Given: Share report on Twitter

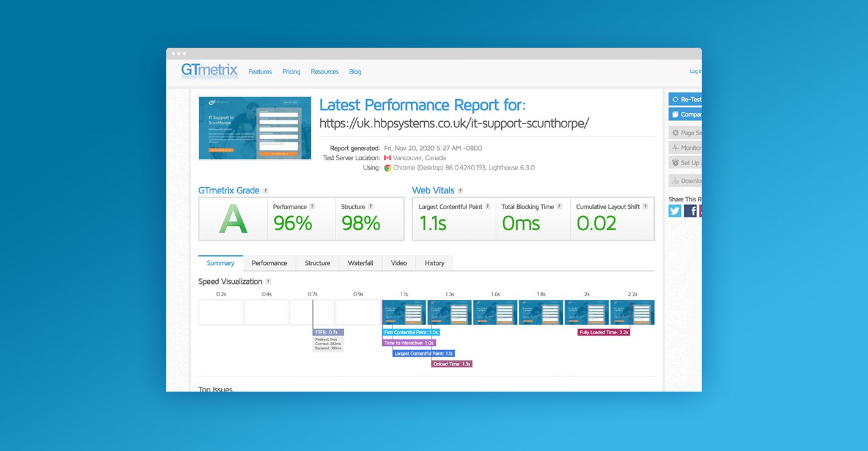Looking at the screenshot, I should point(675,211).
